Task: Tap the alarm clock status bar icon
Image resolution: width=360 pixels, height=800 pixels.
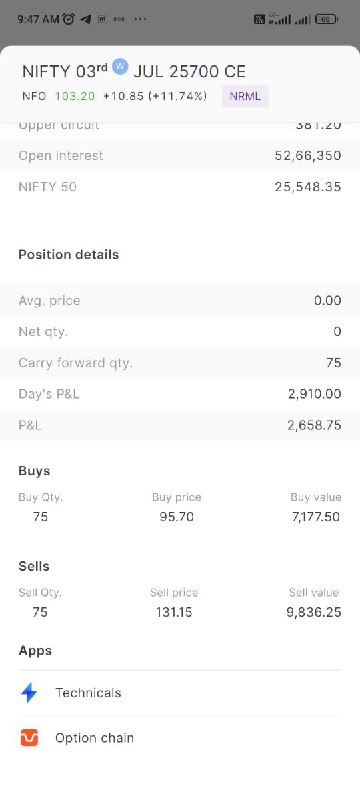Action: pyautogui.click(x=69, y=19)
